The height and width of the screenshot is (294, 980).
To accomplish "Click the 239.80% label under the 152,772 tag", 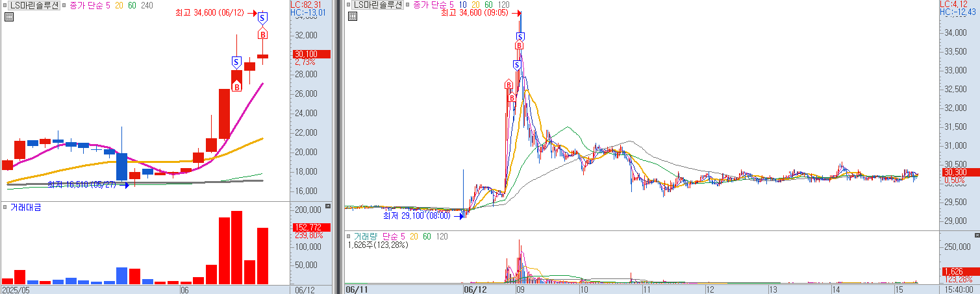I will pyautogui.click(x=309, y=236).
